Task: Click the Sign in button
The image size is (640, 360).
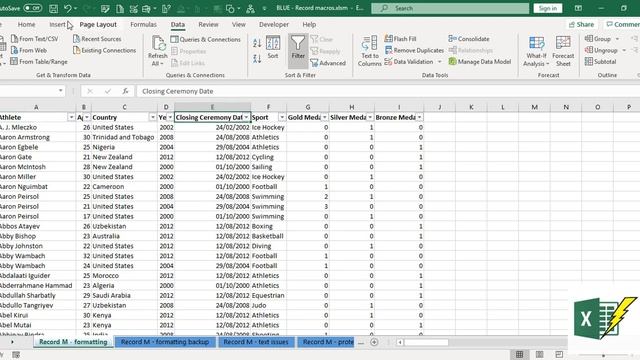Action: [548, 8]
